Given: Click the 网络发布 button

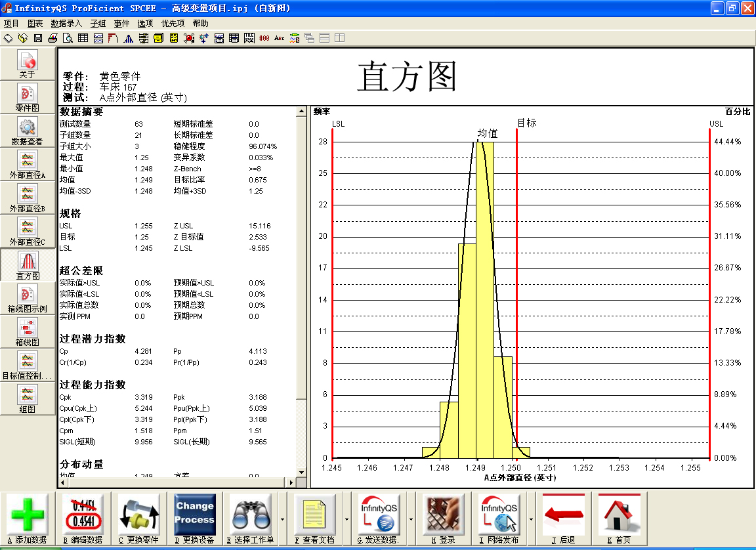Looking at the screenshot, I should pyautogui.click(x=499, y=518).
